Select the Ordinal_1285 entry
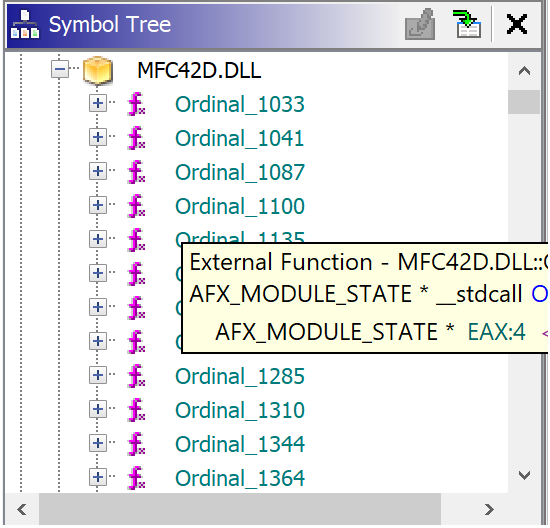This screenshot has width=550, height=528. click(x=240, y=376)
